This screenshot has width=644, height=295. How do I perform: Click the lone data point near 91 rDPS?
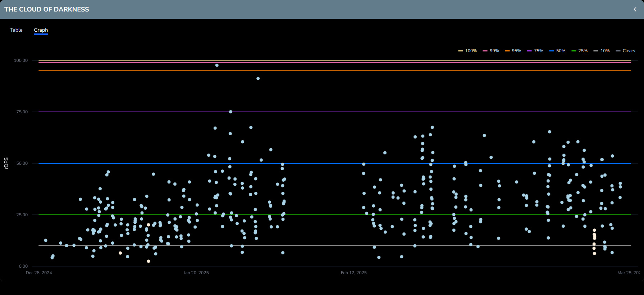258,78
